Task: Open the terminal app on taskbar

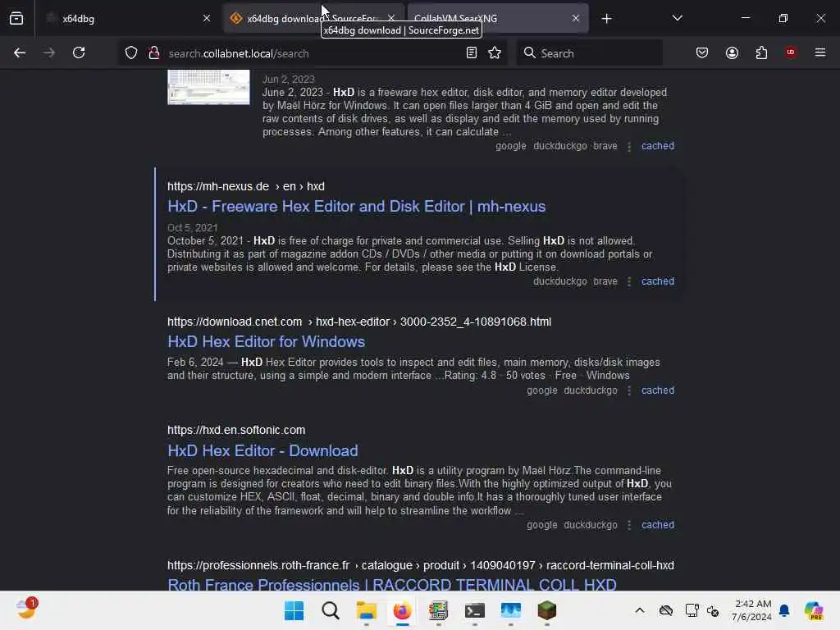Action: click(x=475, y=610)
